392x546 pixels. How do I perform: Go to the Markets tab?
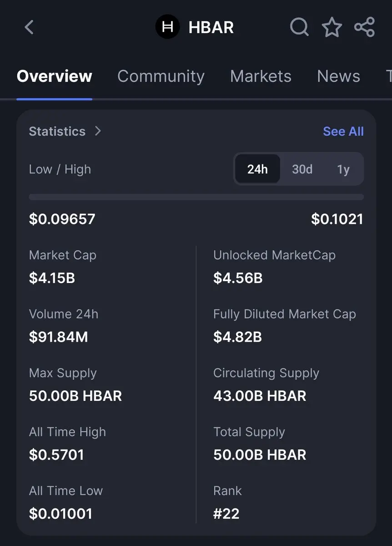tap(261, 76)
